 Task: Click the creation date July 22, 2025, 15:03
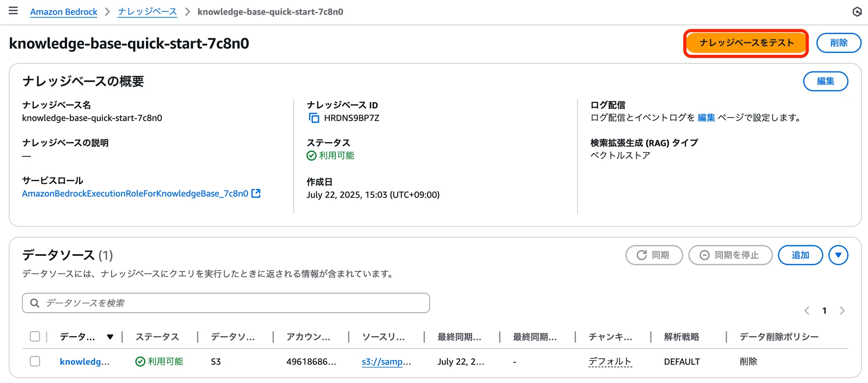click(373, 195)
